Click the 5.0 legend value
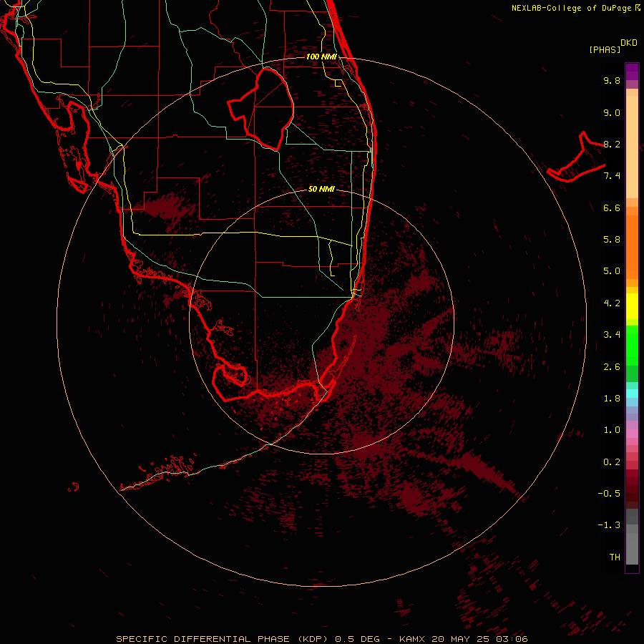 point(612,271)
